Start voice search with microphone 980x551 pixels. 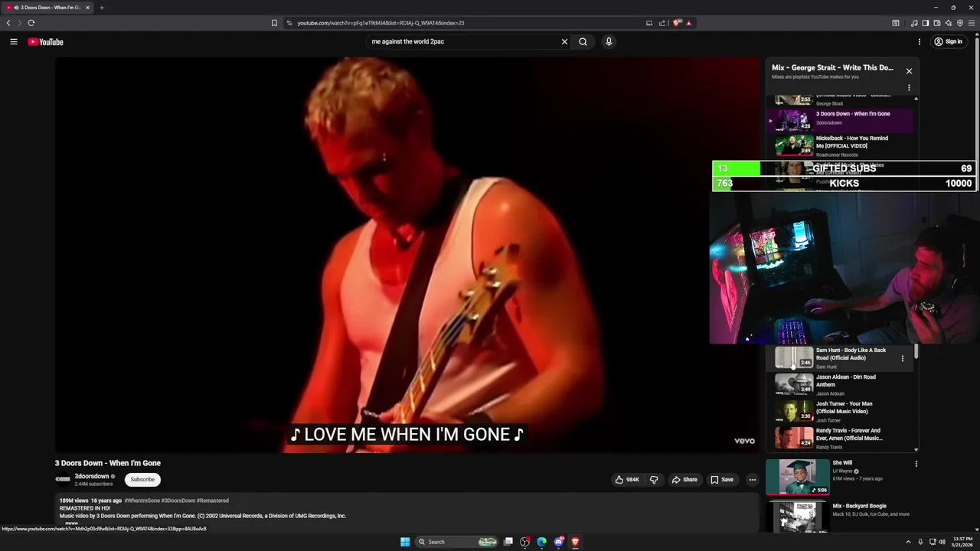[x=609, y=41]
